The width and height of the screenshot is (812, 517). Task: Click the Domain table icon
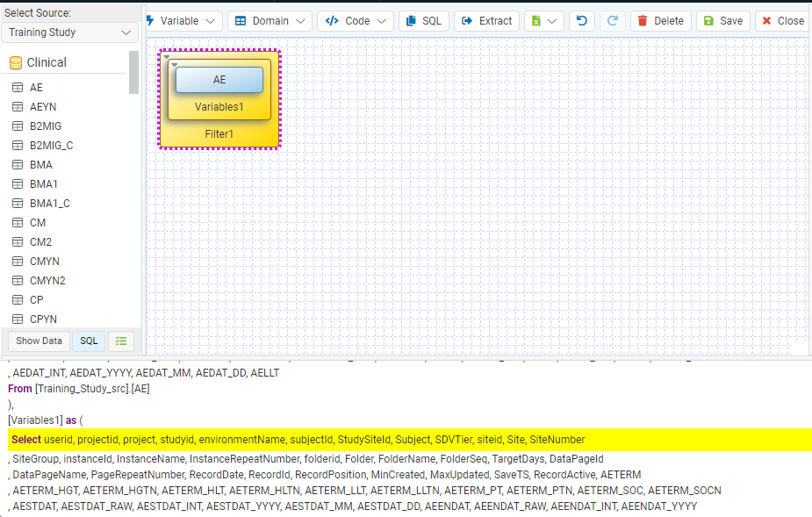click(241, 21)
